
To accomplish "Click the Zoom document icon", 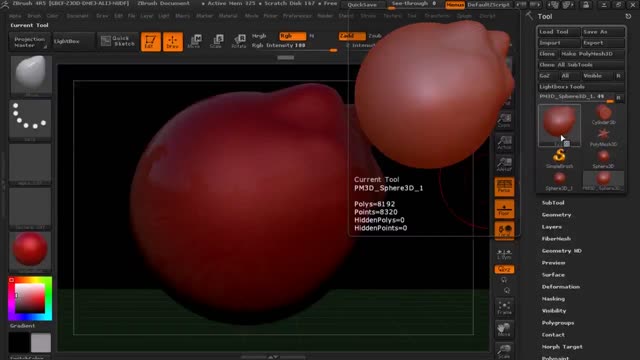I will (x=504, y=120).
